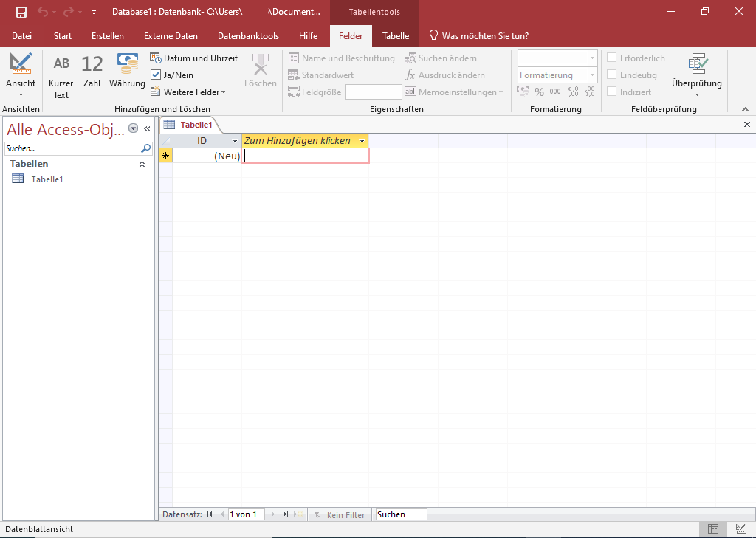756x538 pixels.
Task: Open the Erstellen ribbon tab
Action: click(108, 36)
